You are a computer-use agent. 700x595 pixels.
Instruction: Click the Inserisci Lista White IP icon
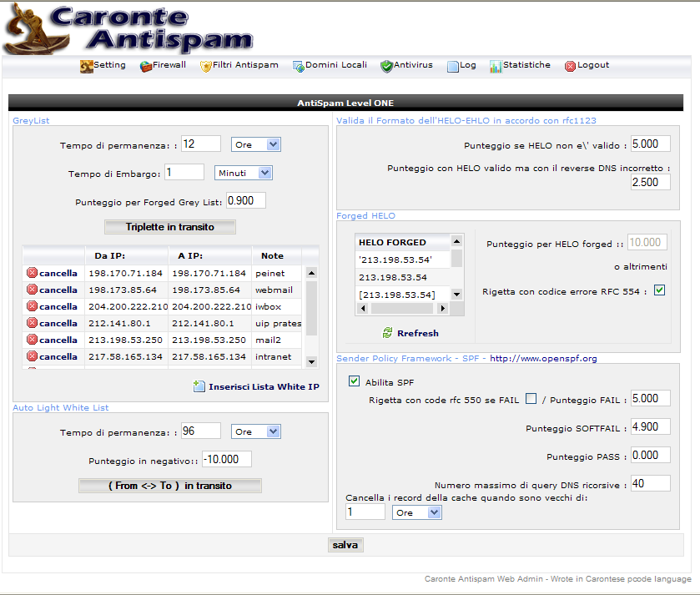pos(199,386)
